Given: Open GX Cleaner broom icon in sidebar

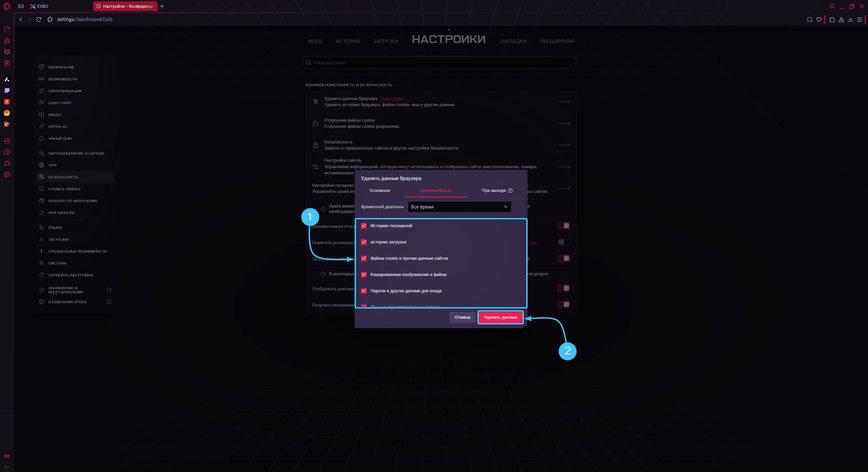Looking at the screenshot, I should 7,41.
